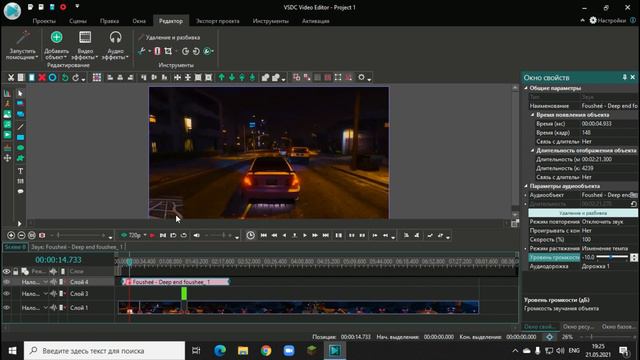Collapse Параметры аудиообъекта section

coord(526,186)
